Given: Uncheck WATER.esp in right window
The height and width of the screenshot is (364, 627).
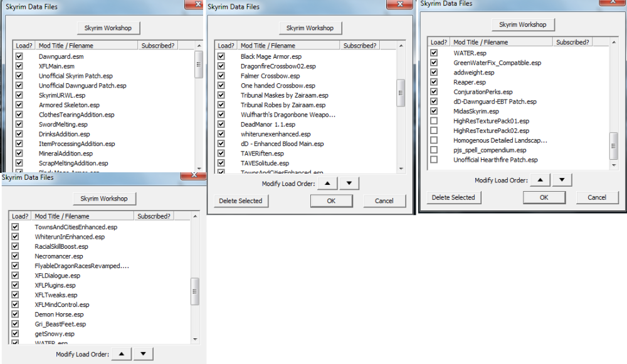Looking at the screenshot, I should tap(434, 53).
